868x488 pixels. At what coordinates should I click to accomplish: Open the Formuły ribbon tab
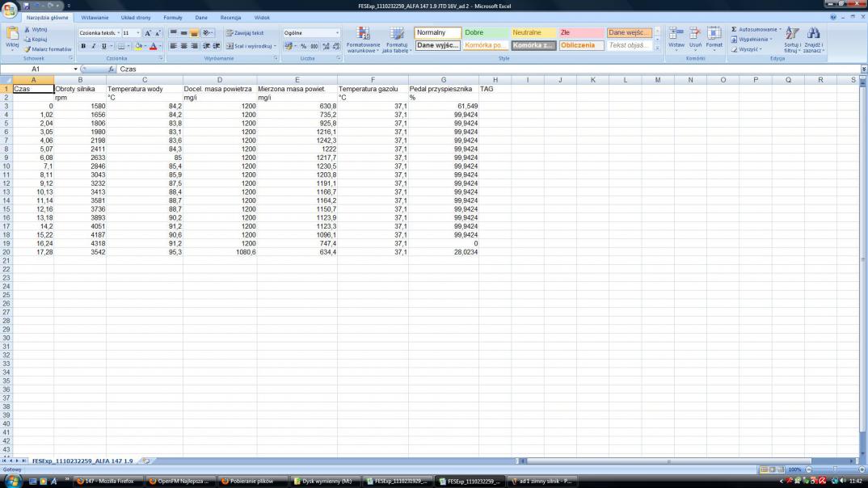[173, 17]
